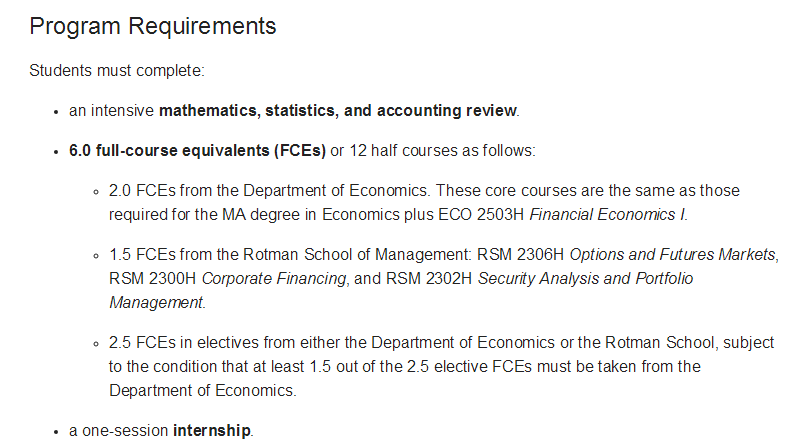The height and width of the screenshot is (445, 804).
Task: Click bold text 'mathematics, statistics, and accounting review'
Action: (x=338, y=111)
